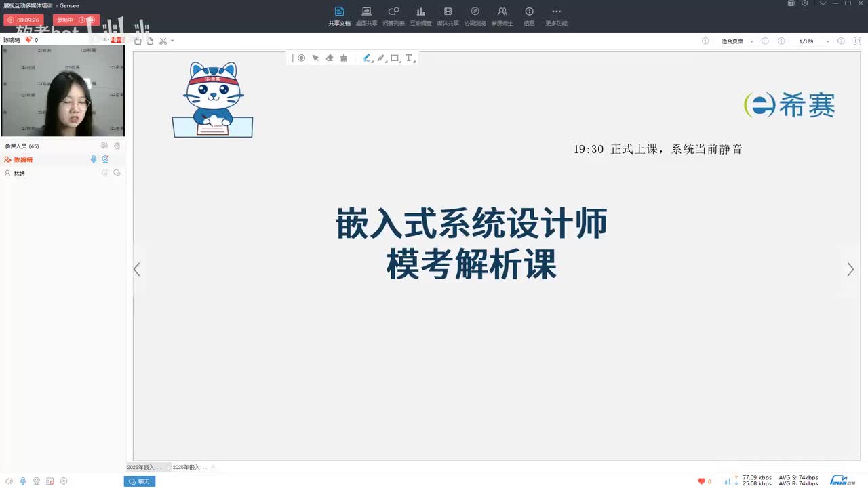Open 更多功能 more functions menu
Viewport: 868px width, 488px height.
tap(556, 16)
